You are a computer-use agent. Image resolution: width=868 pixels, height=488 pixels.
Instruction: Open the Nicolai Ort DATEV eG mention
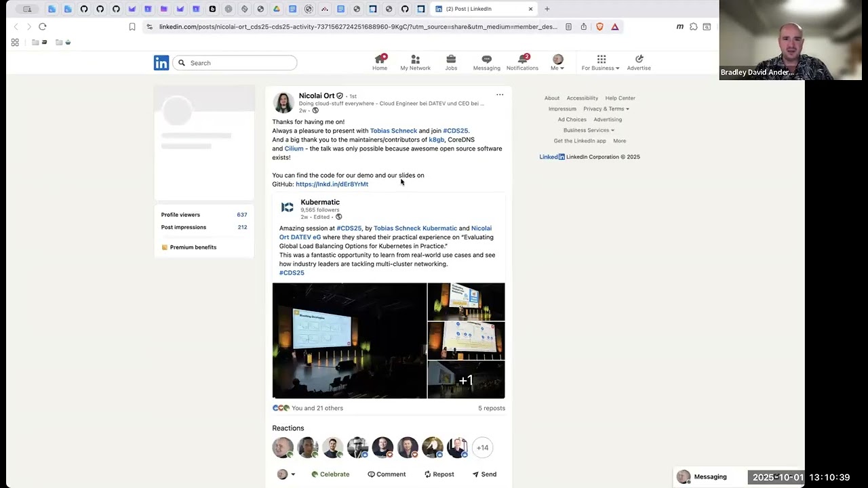coord(385,232)
